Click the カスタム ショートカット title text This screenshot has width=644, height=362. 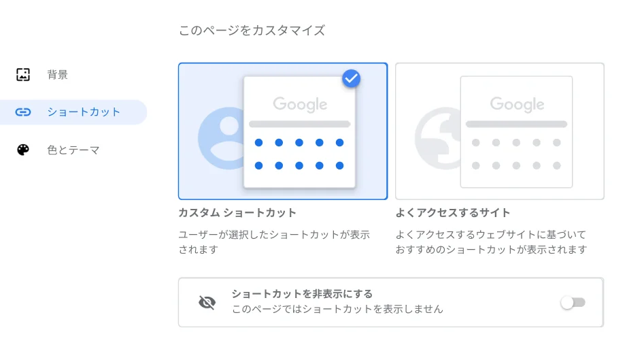(x=237, y=213)
